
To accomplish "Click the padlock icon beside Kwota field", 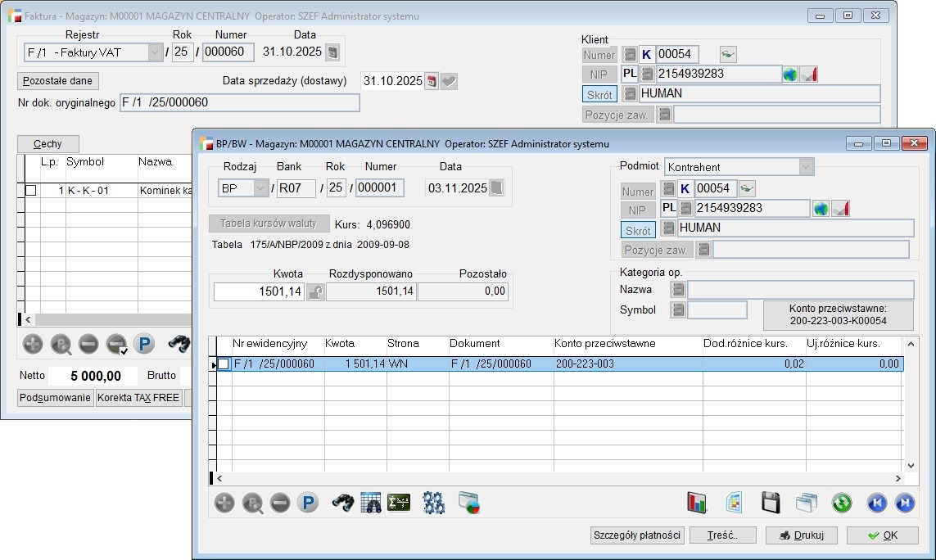I will pyautogui.click(x=315, y=291).
